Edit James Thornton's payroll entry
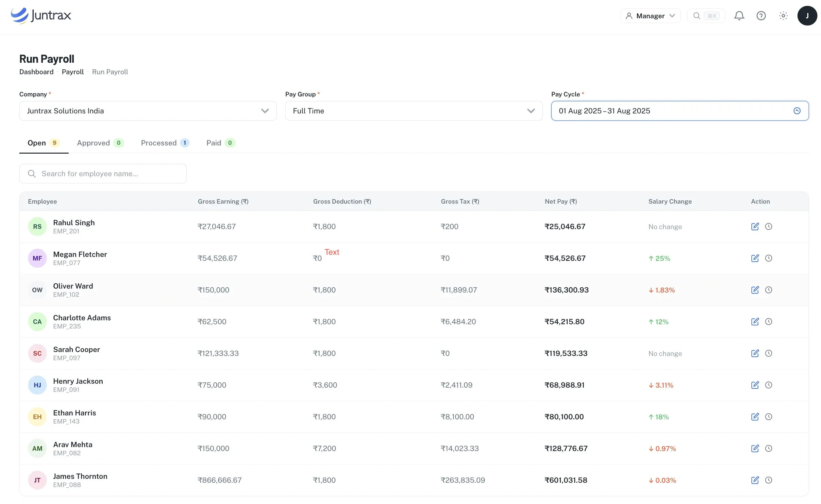Image resolution: width=821 pixels, height=504 pixels. (x=755, y=480)
